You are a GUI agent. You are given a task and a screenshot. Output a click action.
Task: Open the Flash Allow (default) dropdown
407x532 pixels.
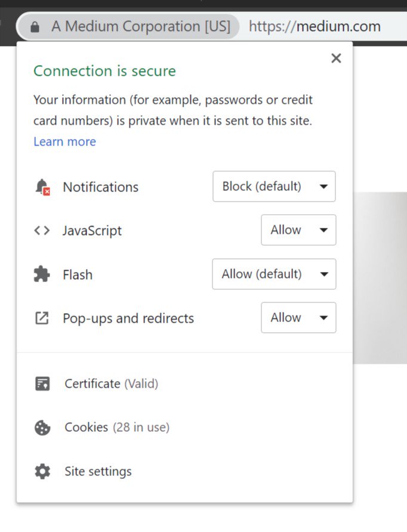pyautogui.click(x=274, y=274)
